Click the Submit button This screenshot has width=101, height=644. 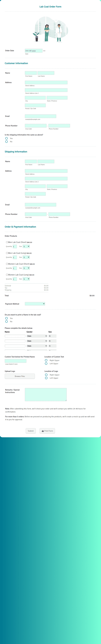click(31, 431)
